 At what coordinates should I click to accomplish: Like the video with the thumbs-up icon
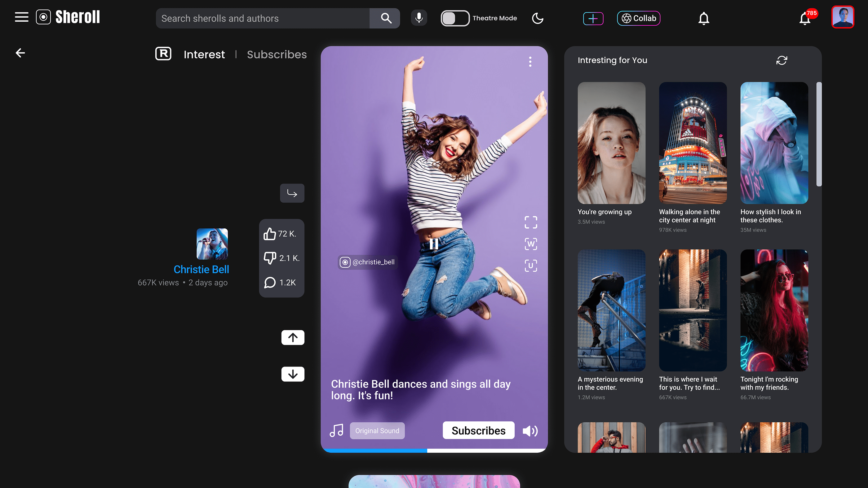pyautogui.click(x=270, y=234)
